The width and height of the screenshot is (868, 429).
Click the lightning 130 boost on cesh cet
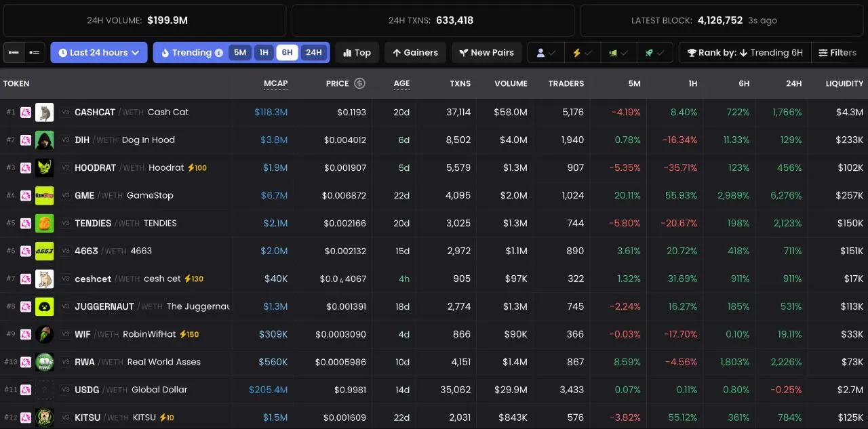(194, 279)
